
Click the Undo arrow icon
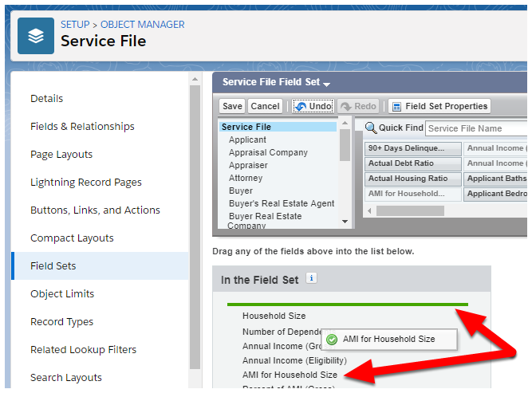[x=301, y=107]
